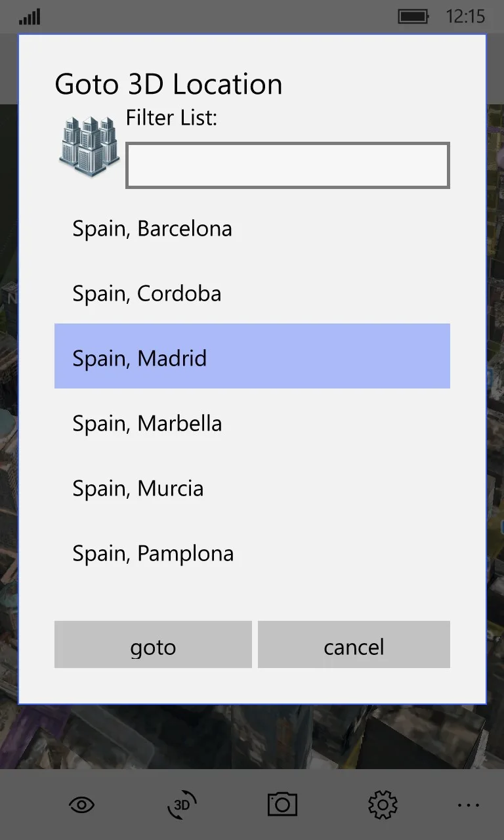Select Spain, Murcia from the list

point(252,488)
